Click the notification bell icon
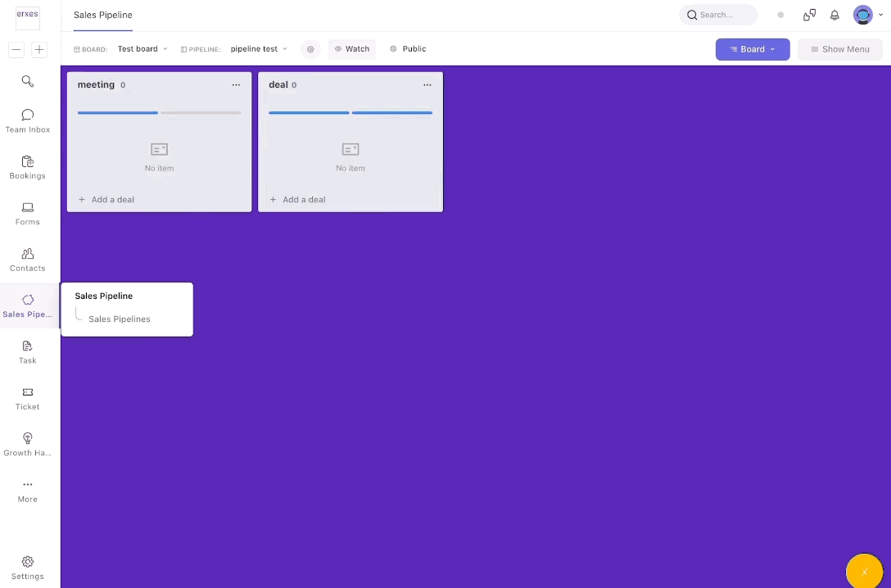Screen dimensions: 891x588 tap(834, 15)
